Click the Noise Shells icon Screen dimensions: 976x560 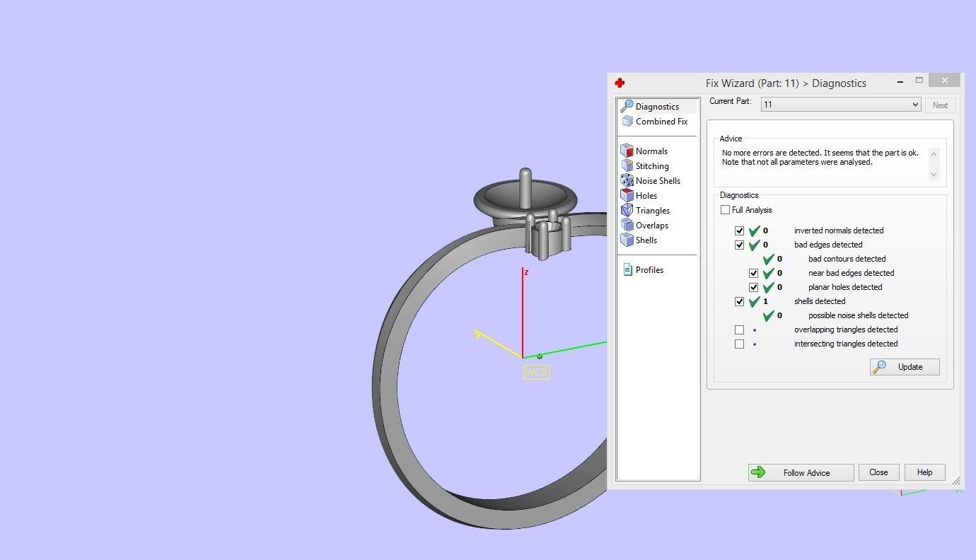[x=627, y=180]
